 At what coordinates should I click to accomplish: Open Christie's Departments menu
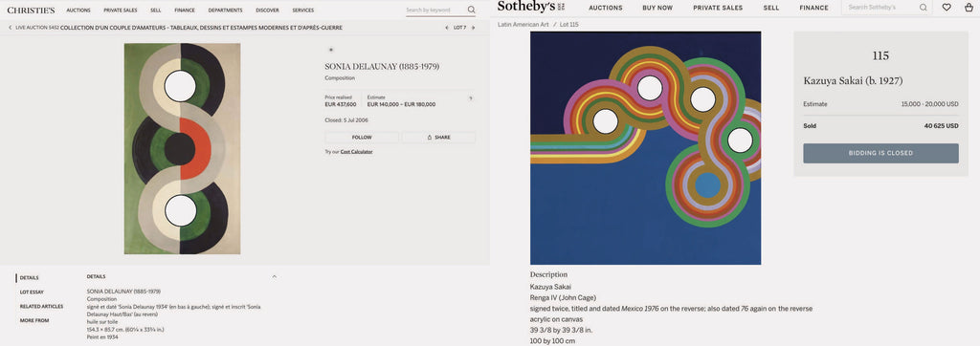click(x=225, y=11)
